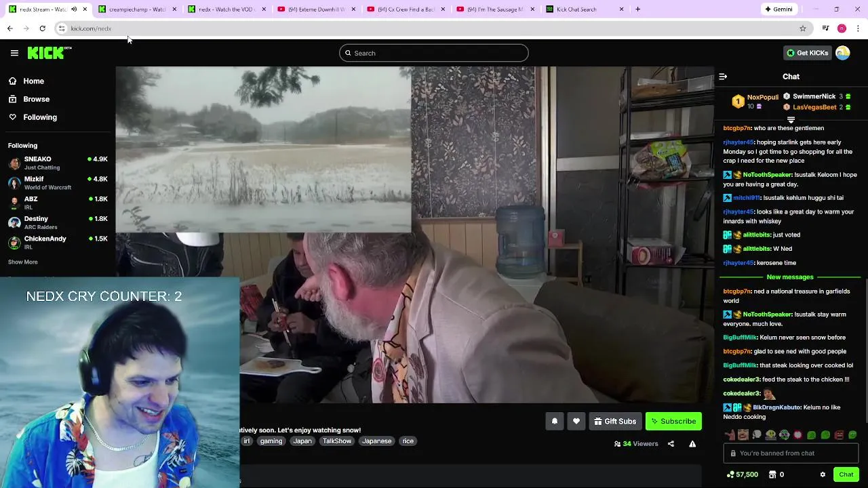Open the Following page
The image size is (868, 488).
(40, 117)
